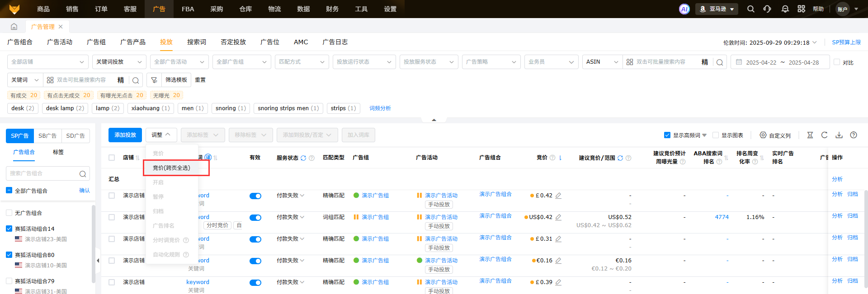This screenshot has width=868, height=294.
Task: Open the custom columns settings 自定义列
Action: click(775, 135)
